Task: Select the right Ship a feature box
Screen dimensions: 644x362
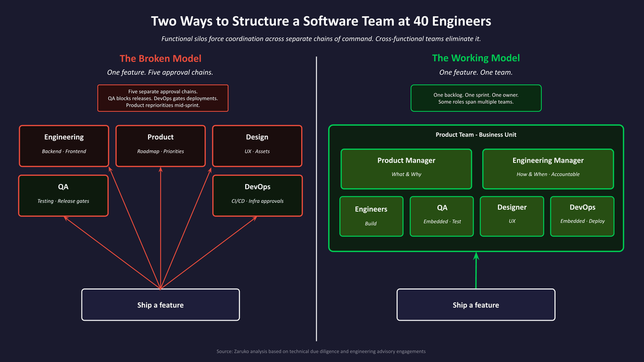Action: (x=475, y=304)
